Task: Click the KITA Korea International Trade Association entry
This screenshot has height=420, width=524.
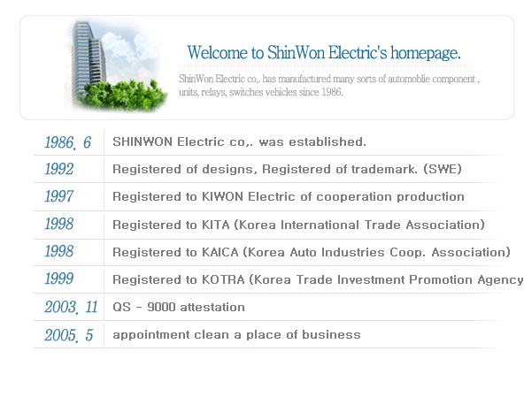Action: point(299,225)
